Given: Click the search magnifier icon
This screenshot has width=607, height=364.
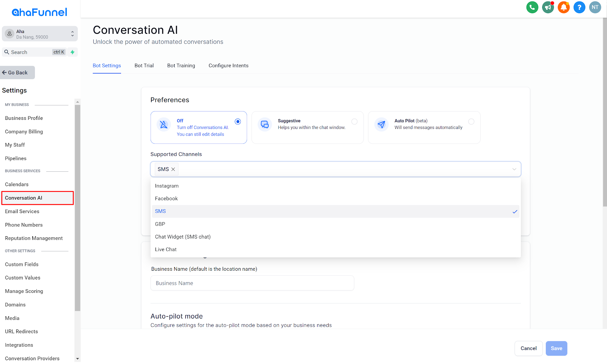Looking at the screenshot, I should point(6,52).
